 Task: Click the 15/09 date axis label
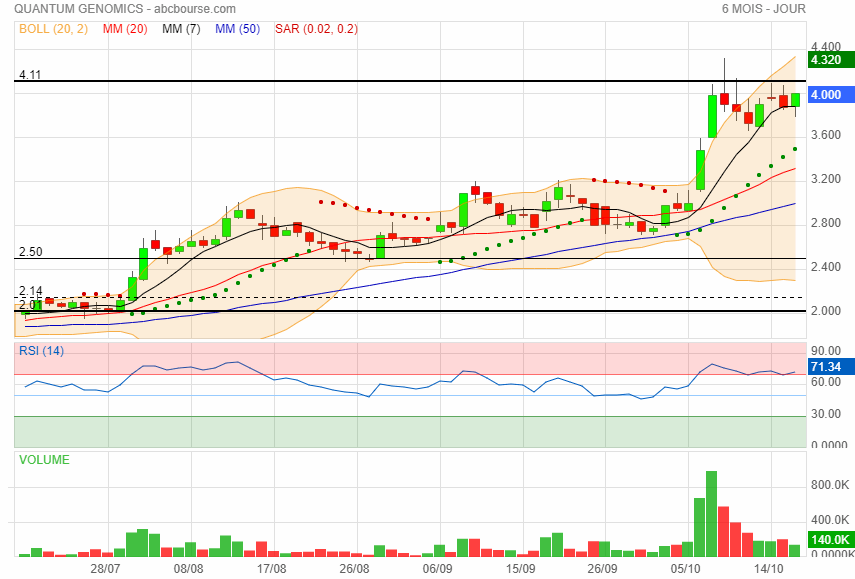520,569
